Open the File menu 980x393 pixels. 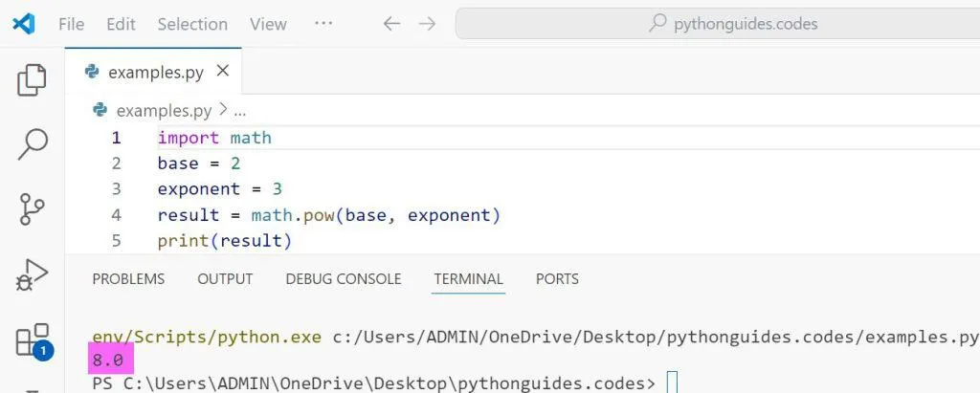point(72,24)
